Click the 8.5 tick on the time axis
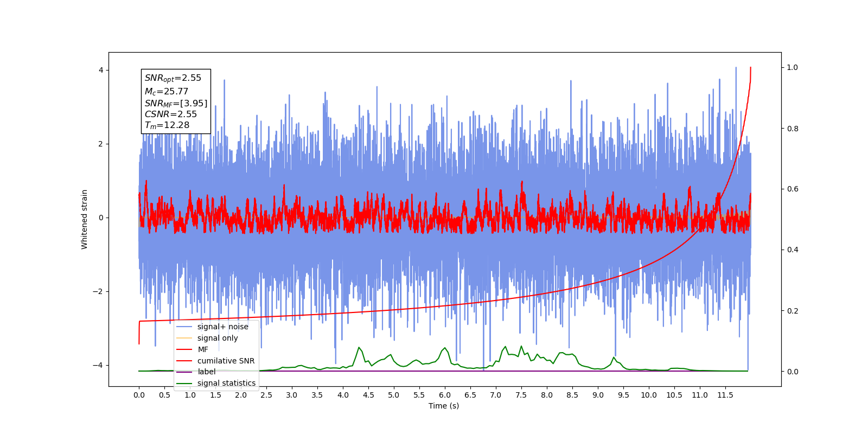The width and height of the screenshot is (868, 434). [572, 395]
